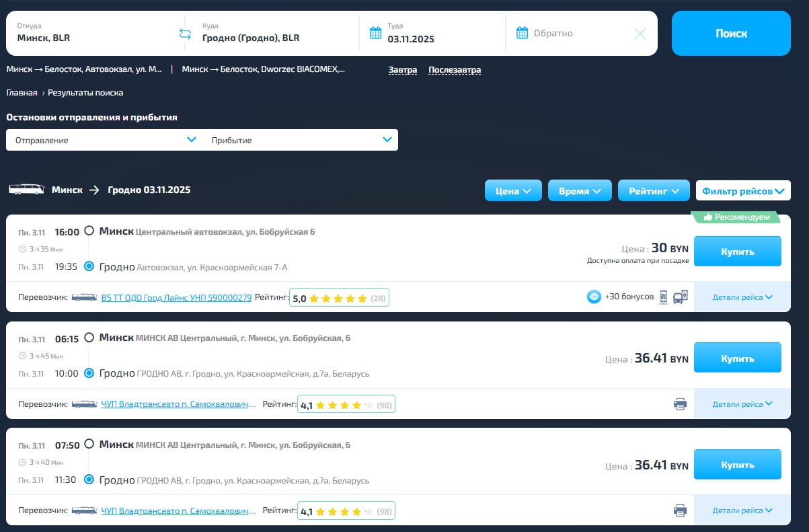The image size is (809, 532).
Task: Click the printer icon on the 06:15 trip
Action: [680, 404]
